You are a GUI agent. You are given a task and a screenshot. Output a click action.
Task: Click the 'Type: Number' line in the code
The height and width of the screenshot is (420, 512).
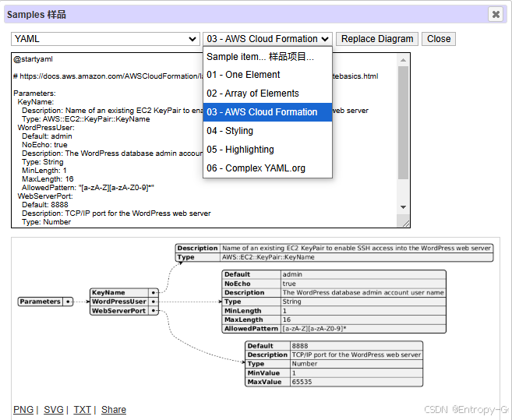pos(46,222)
